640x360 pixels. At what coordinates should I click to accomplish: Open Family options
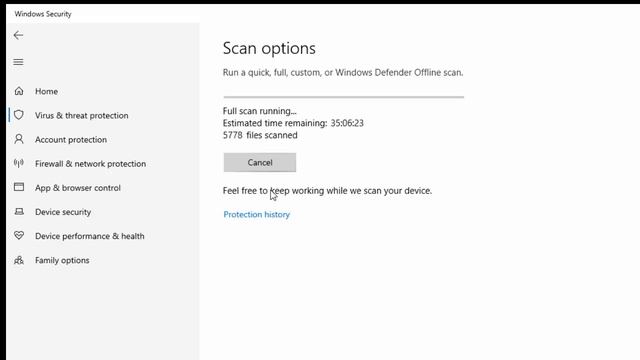(x=62, y=260)
